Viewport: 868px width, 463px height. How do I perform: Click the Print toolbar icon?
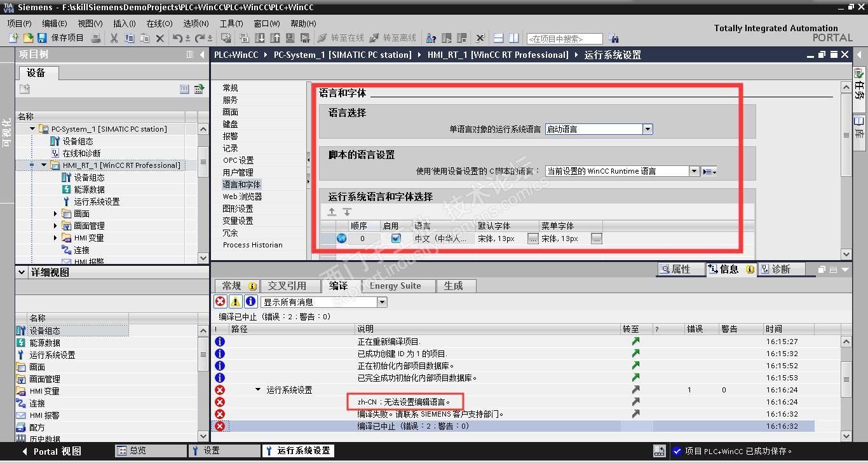tap(95, 38)
